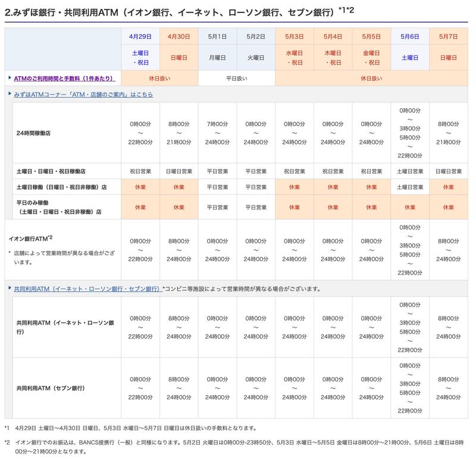Click イーネット・ローソン銀行 hours cell for 5月3日
The width and height of the screenshot is (476, 457).
295,327
